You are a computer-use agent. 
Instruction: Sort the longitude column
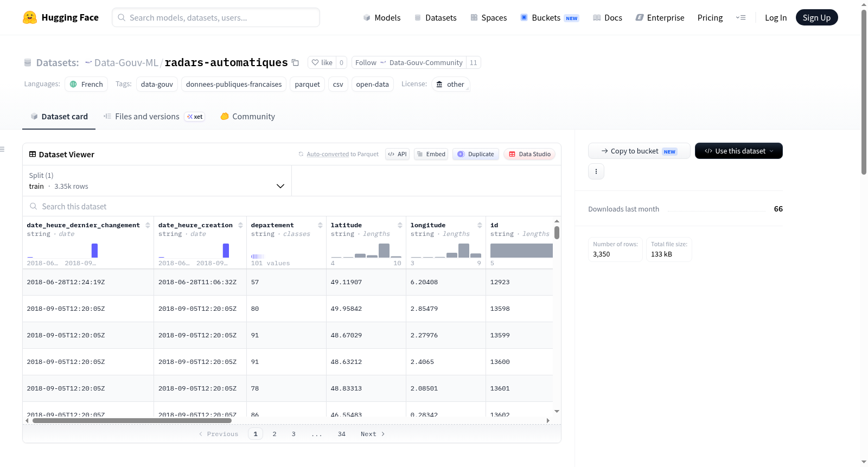[x=480, y=225]
